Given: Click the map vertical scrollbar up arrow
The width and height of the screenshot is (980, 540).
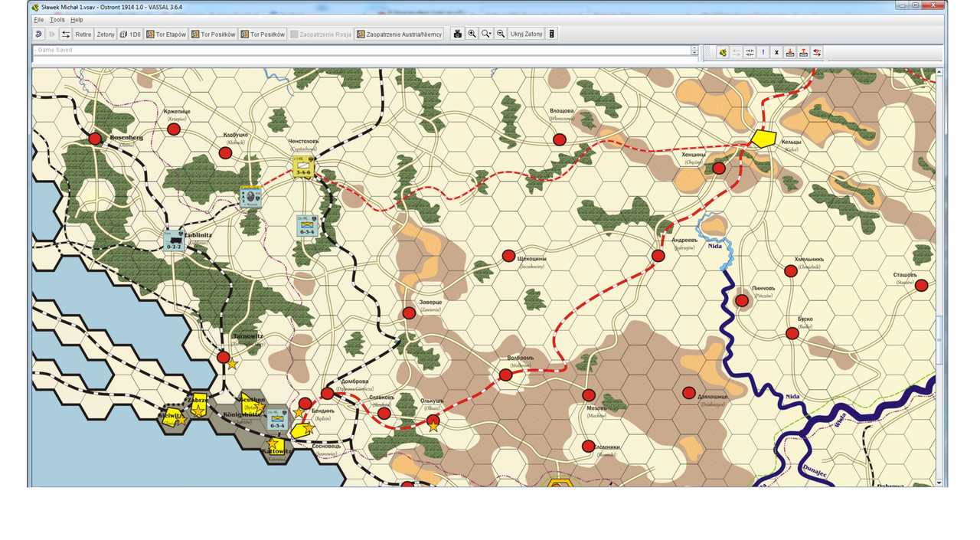Looking at the screenshot, I should click(x=940, y=71).
